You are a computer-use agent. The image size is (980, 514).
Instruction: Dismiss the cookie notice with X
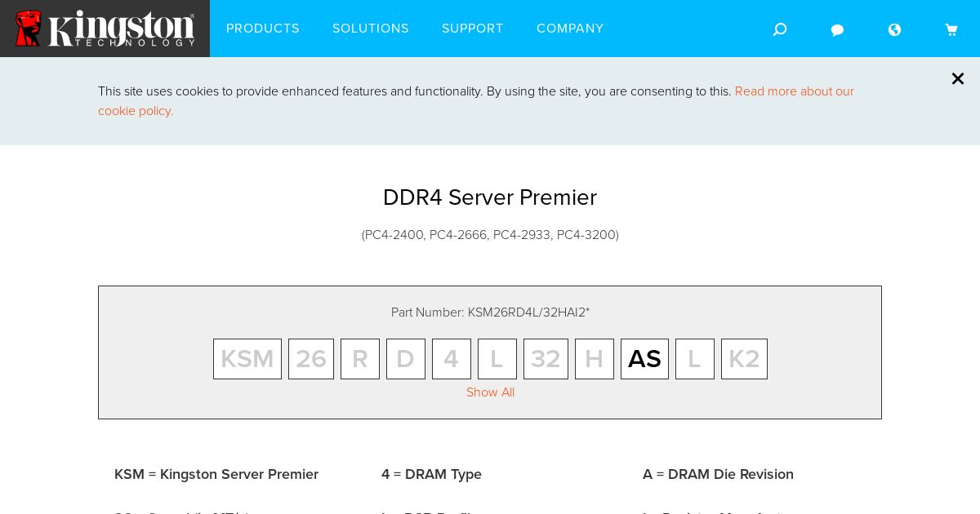958,78
